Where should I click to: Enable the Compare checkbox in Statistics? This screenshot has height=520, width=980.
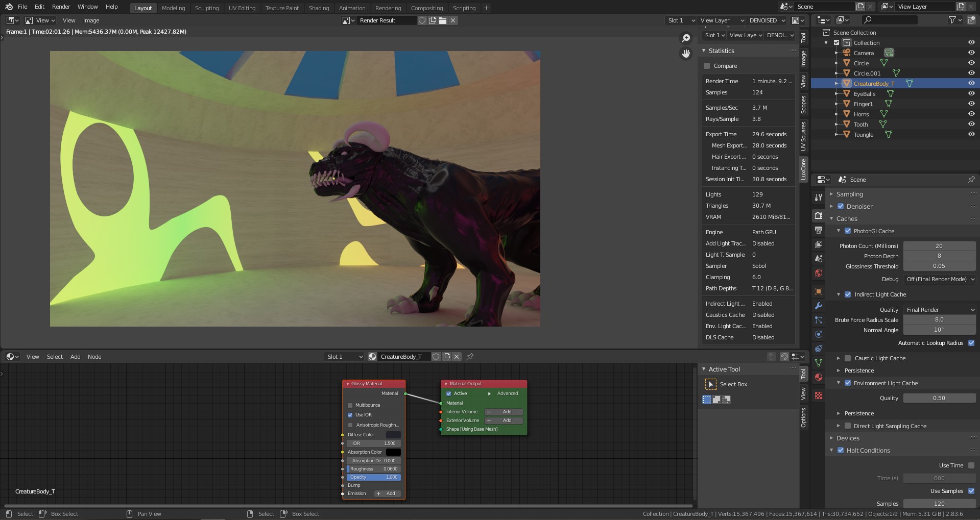(707, 66)
